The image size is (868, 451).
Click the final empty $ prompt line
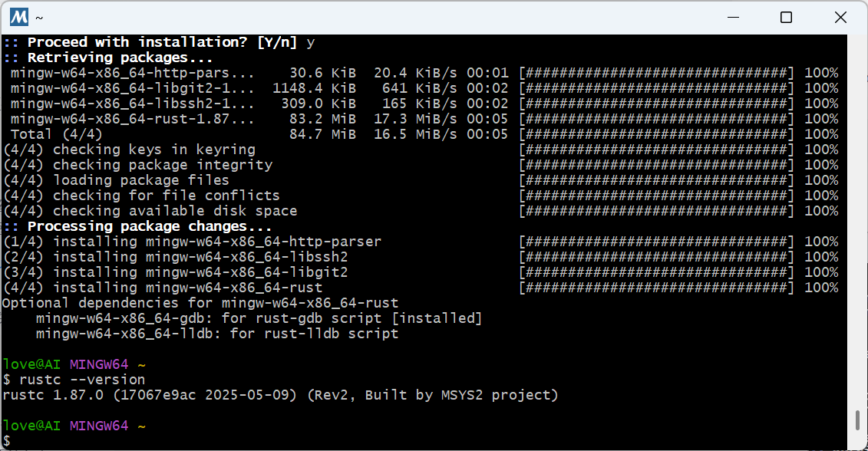pyautogui.click(x=7, y=441)
